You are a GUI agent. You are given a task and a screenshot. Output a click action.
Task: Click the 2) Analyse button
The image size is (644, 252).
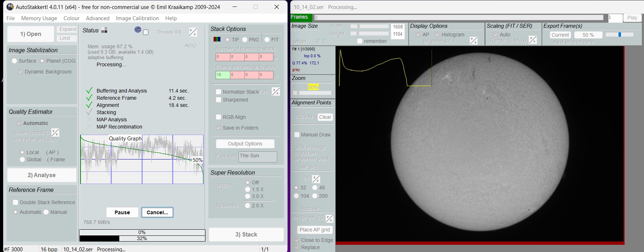[x=42, y=175]
